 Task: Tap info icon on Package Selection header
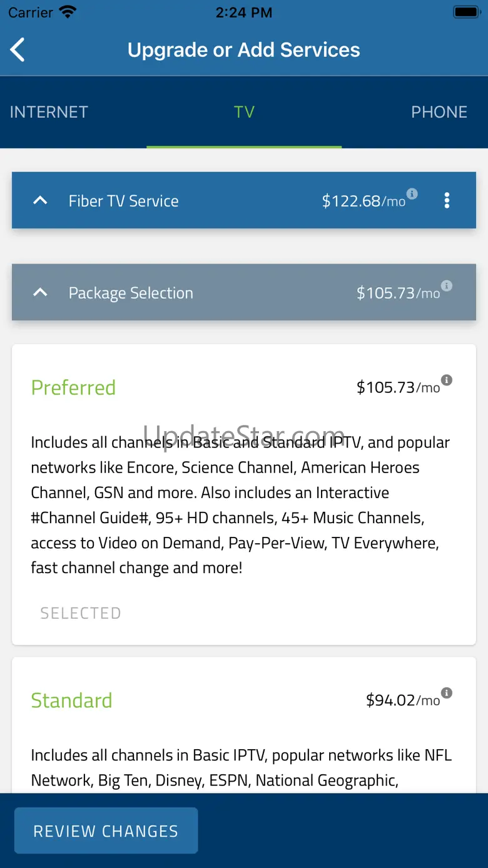pos(447,286)
